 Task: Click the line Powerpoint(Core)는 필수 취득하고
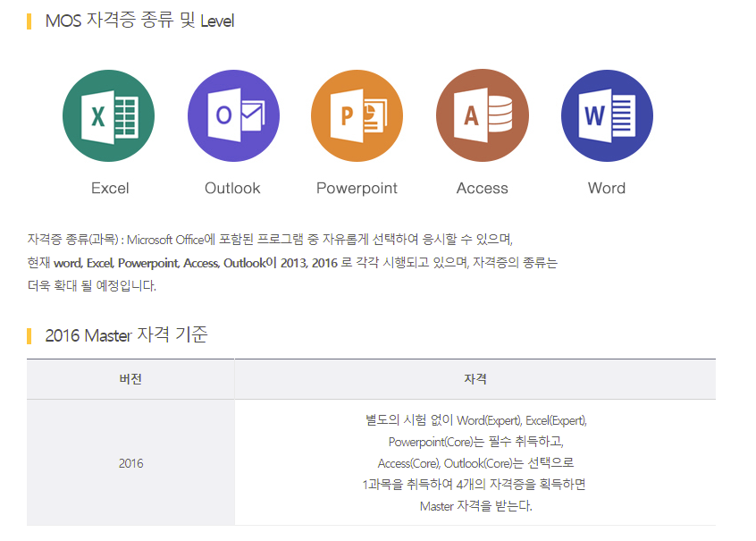(x=476, y=442)
